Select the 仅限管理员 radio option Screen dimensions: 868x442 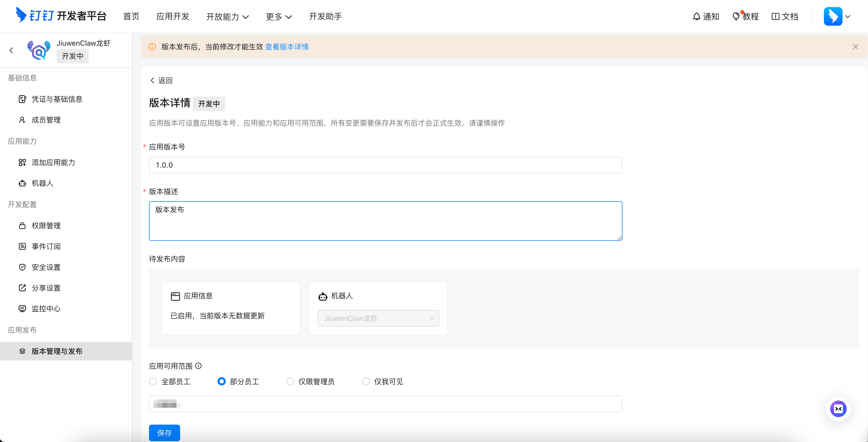290,381
